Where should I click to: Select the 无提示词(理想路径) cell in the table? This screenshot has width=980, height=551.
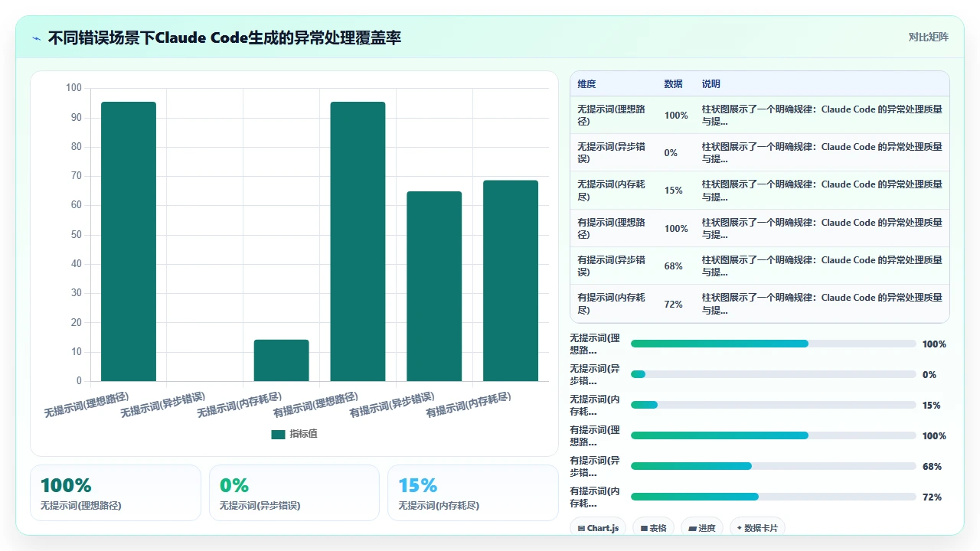tap(613, 115)
